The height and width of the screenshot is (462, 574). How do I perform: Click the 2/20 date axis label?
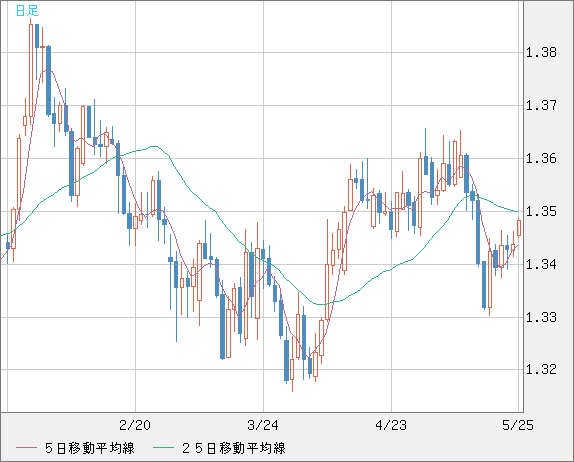pos(135,425)
